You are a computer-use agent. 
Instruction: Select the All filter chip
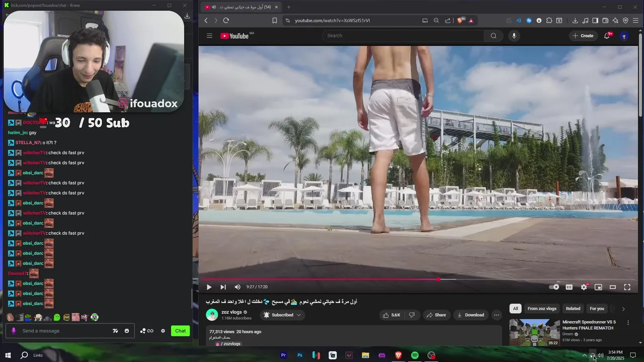[515, 309]
